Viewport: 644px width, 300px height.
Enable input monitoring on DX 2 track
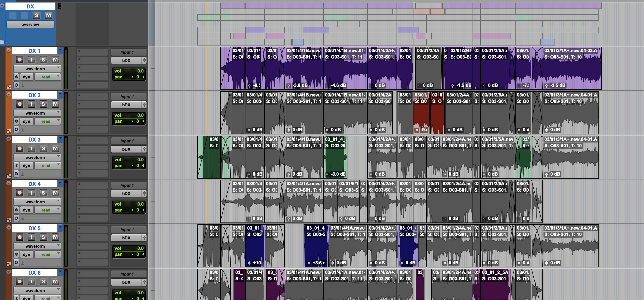click(32, 104)
